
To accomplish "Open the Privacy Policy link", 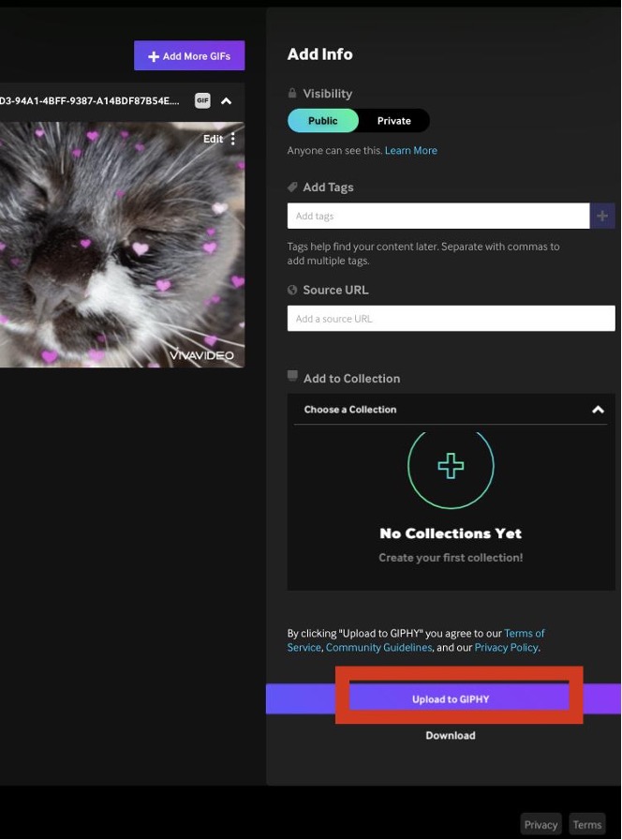I will (506, 648).
